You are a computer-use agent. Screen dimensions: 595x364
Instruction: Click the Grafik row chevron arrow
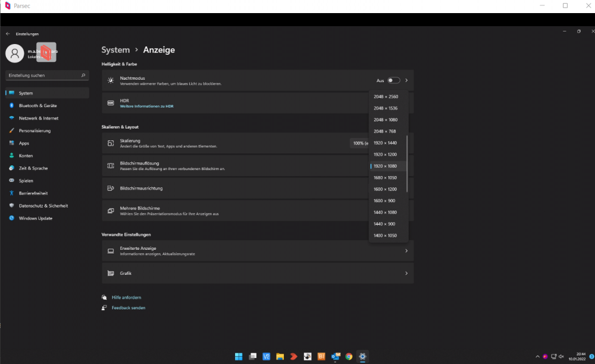[x=406, y=273]
